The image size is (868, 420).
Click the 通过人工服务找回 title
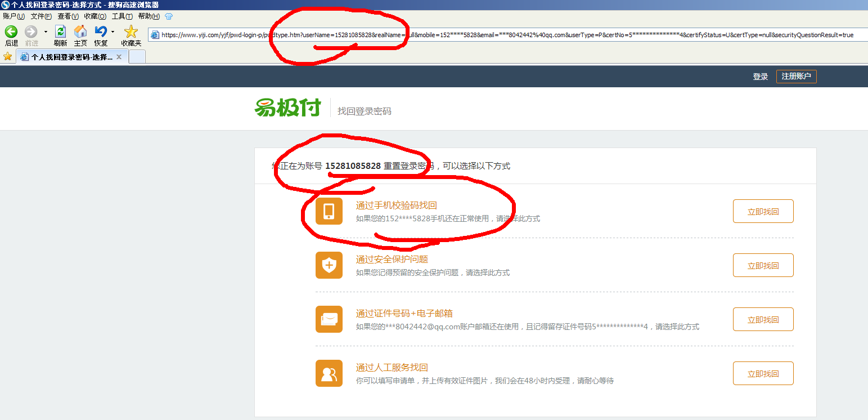point(392,368)
